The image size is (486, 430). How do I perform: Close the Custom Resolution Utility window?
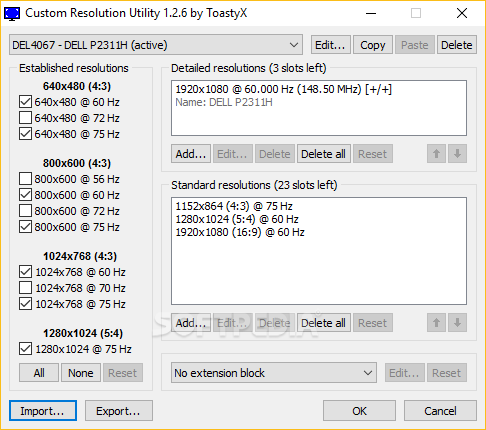pyautogui.click(x=462, y=13)
